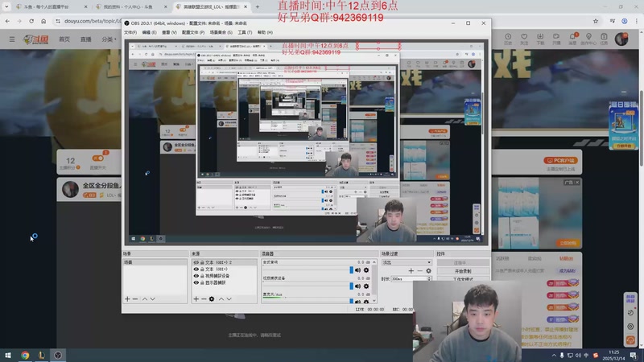Open a new Chrome tab
The height and width of the screenshot is (362, 644).
click(x=258, y=6)
